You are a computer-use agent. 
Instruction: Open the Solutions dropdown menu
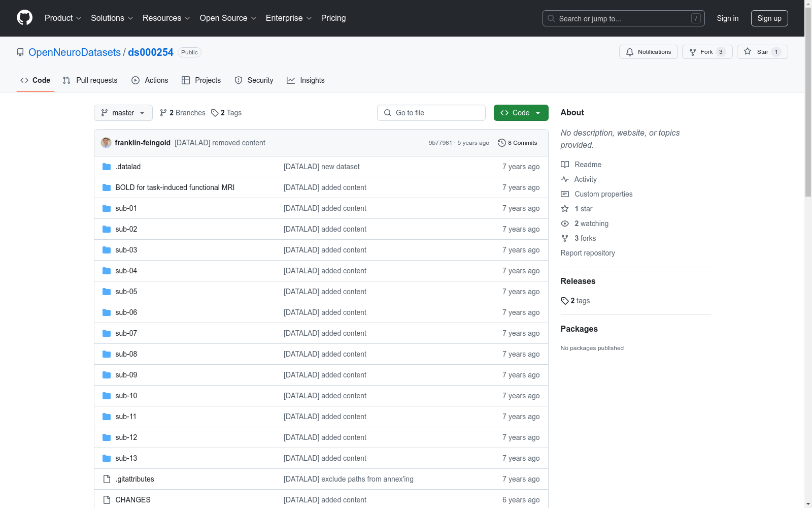pos(112,18)
